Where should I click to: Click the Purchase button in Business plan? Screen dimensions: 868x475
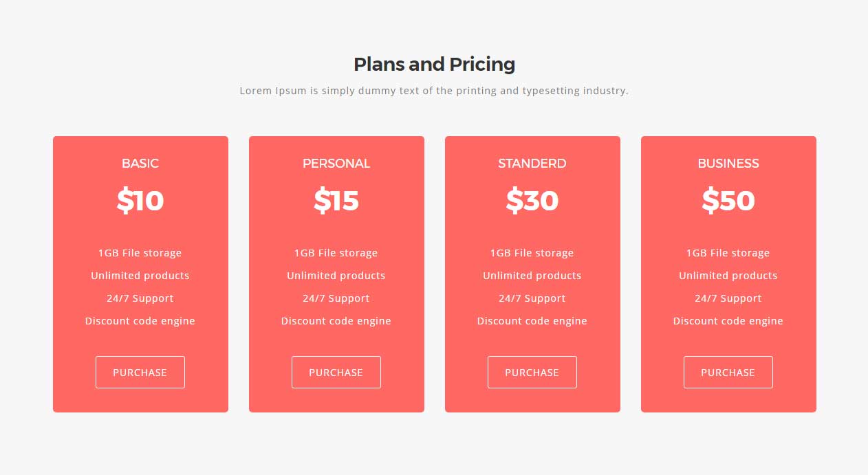coord(728,372)
